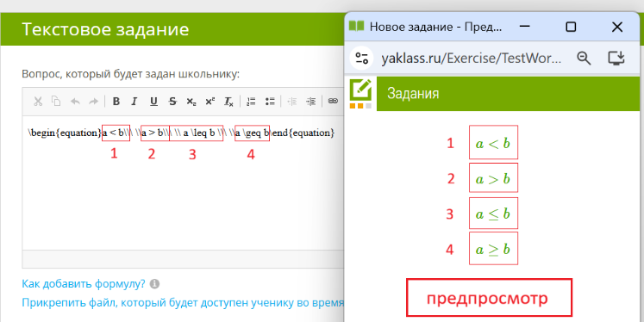Click the rendered formula a < b

coord(493,143)
